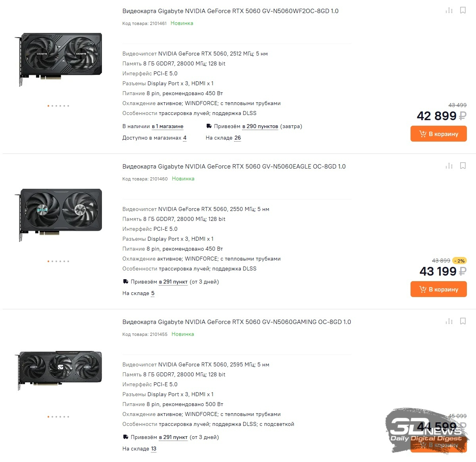Add the 43 199 ₽ card to cart
Screen dimensions: 476x462
[x=438, y=289]
